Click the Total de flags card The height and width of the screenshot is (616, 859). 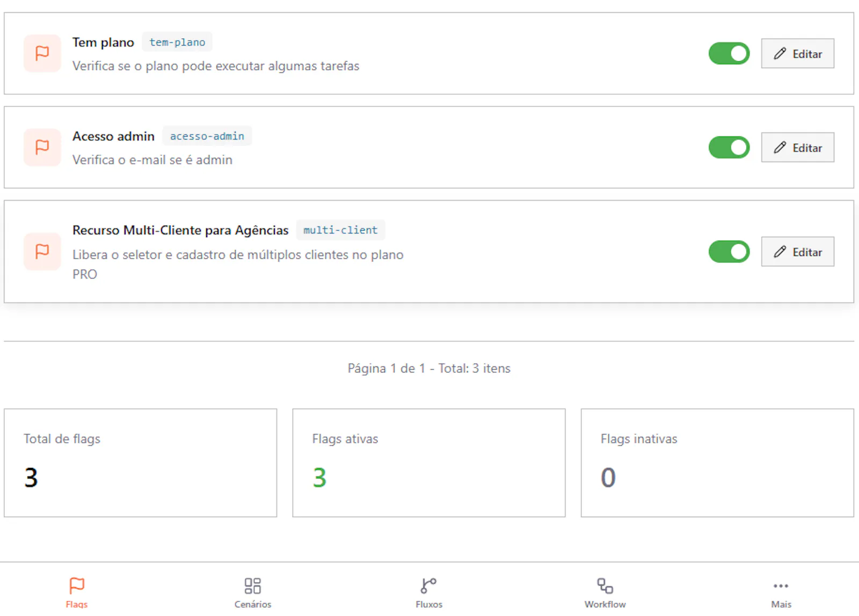pos(141,463)
